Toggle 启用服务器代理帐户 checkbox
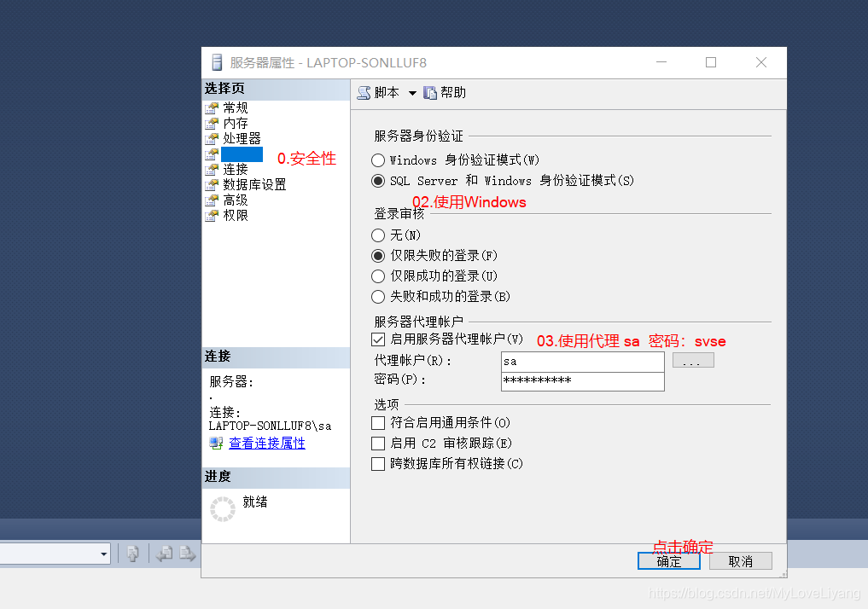This screenshot has width=868, height=609. point(378,339)
